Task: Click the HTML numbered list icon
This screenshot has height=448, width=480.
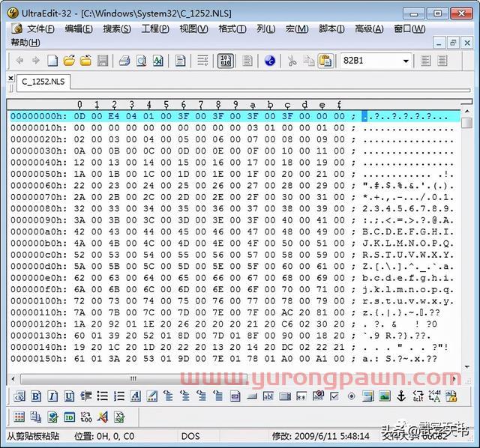Action: tap(118, 396)
